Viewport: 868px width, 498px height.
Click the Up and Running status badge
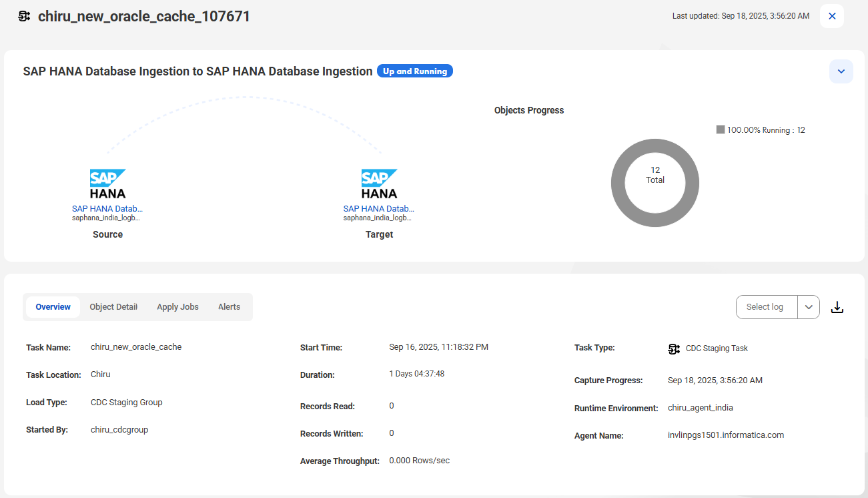pos(415,71)
